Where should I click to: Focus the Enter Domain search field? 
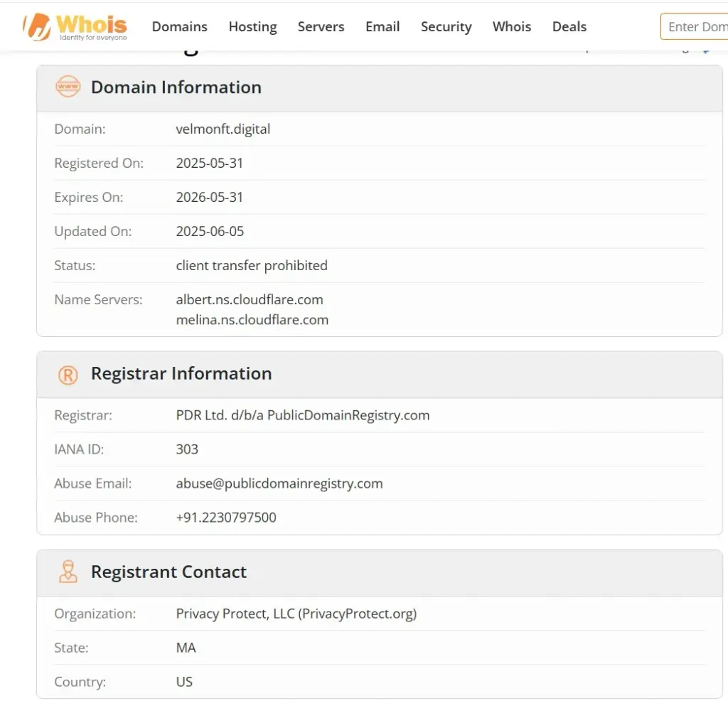[694, 26]
